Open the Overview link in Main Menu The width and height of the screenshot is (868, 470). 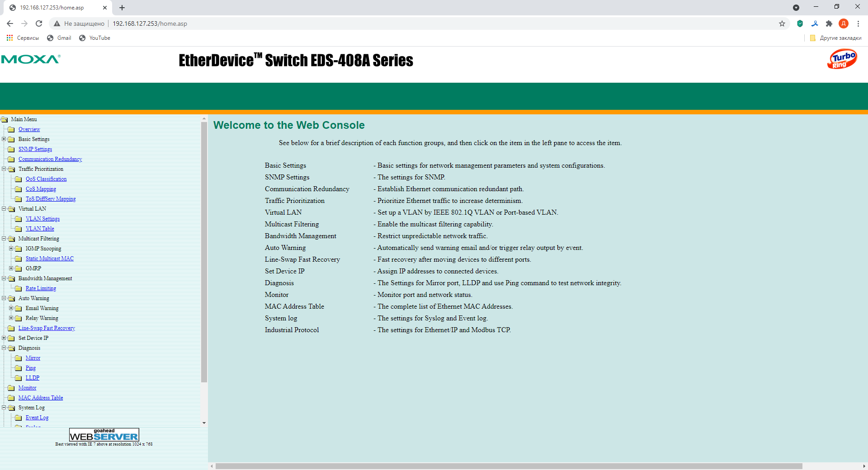click(x=29, y=129)
